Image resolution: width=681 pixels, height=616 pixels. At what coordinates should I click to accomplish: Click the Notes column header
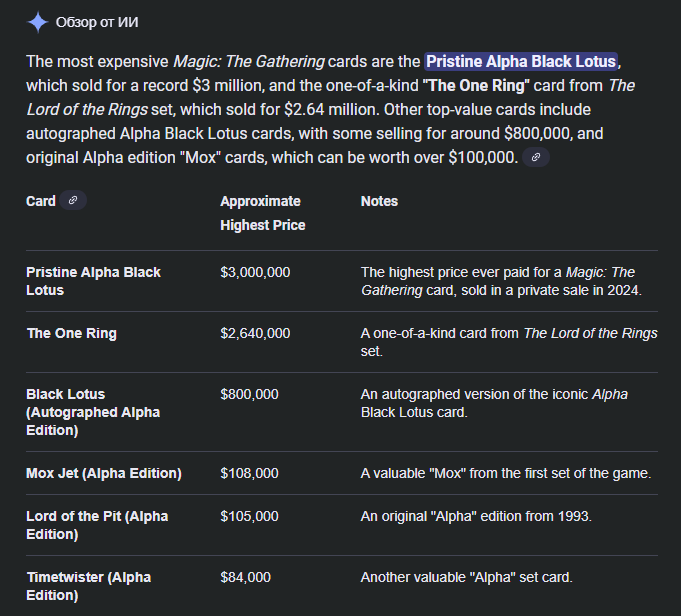click(379, 201)
